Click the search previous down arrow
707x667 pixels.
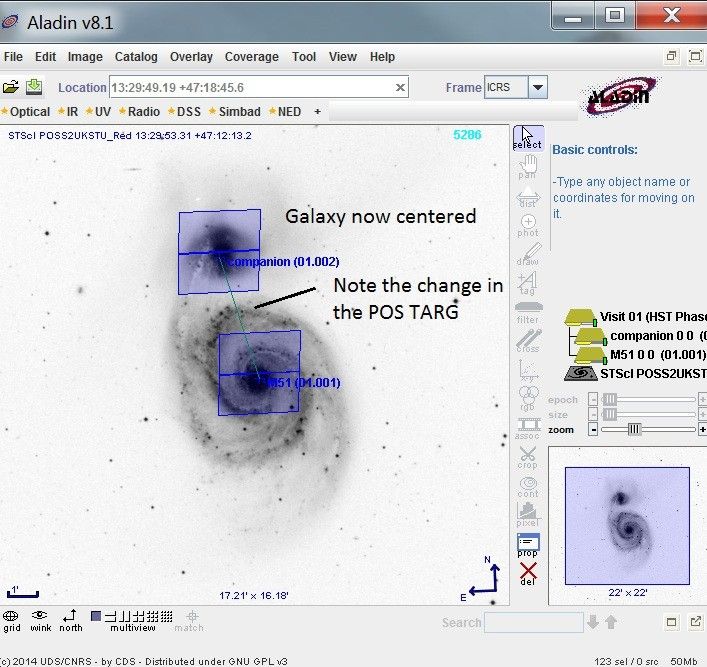pos(593,622)
